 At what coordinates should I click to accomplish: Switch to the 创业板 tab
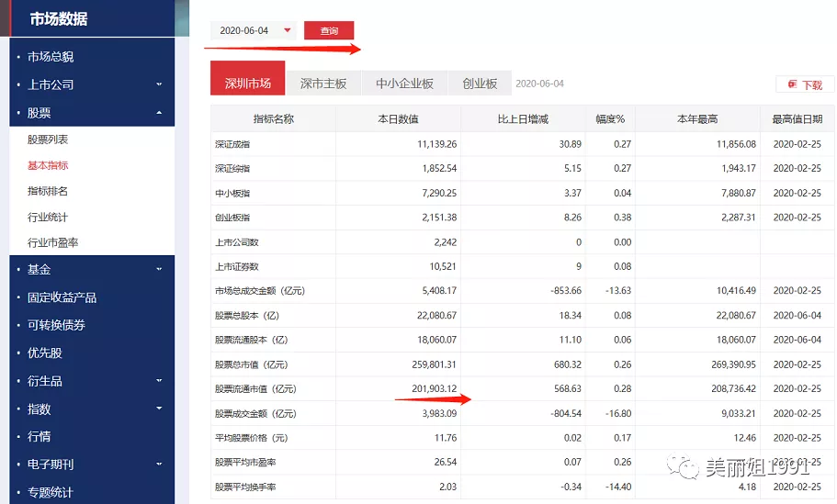coord(480,84)
